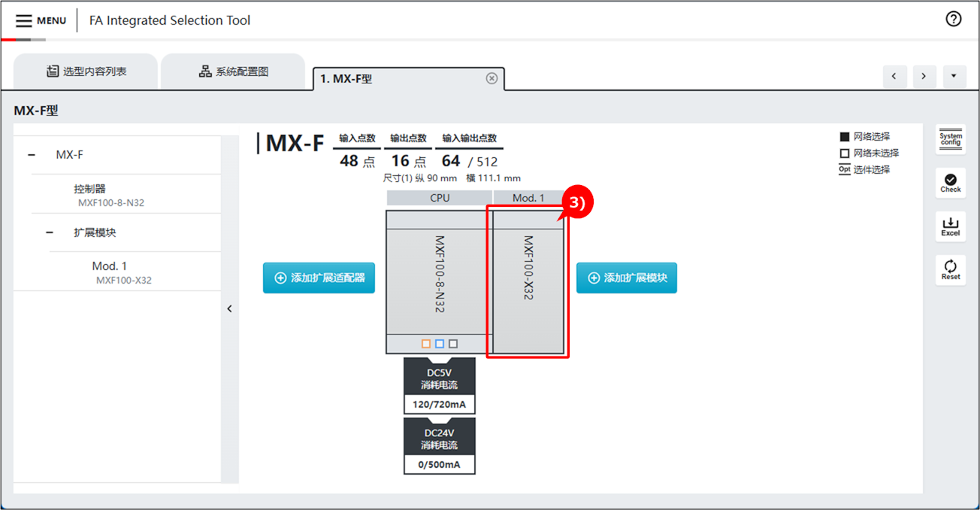980x510 pixels.
Task: Select Mod. 1 in the tree
Action: point(110,266)
